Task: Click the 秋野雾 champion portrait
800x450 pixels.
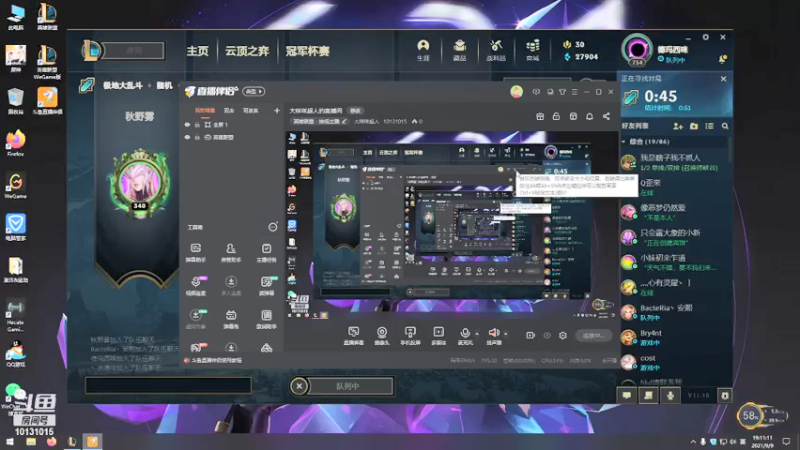Action: (139, 183)
